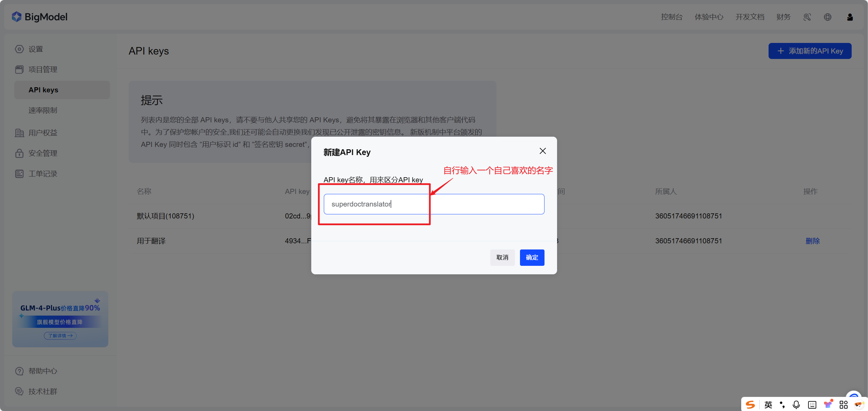Click 添加新的API Key button
Viewport: 868px width, 411px height.
point(809,51)
